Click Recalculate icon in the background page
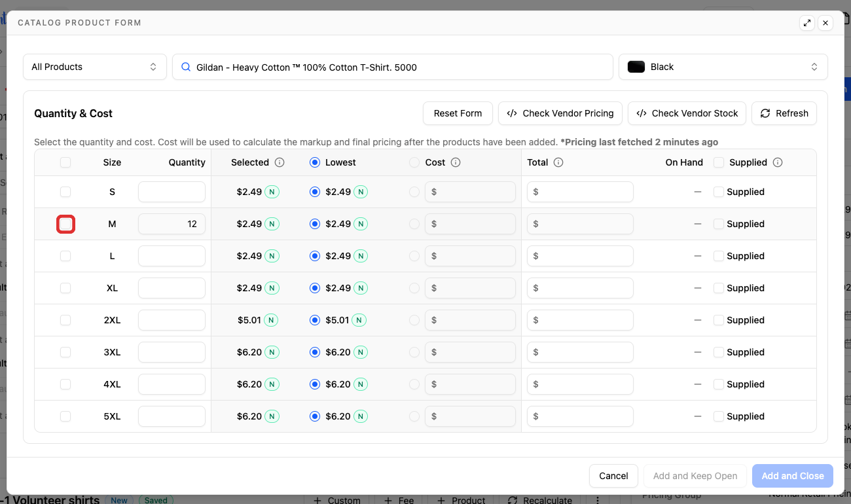 [513, 500]
